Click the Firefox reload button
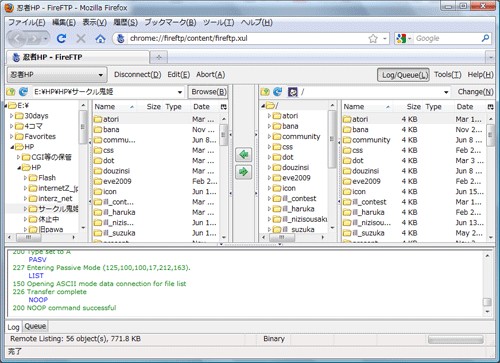 61,39
